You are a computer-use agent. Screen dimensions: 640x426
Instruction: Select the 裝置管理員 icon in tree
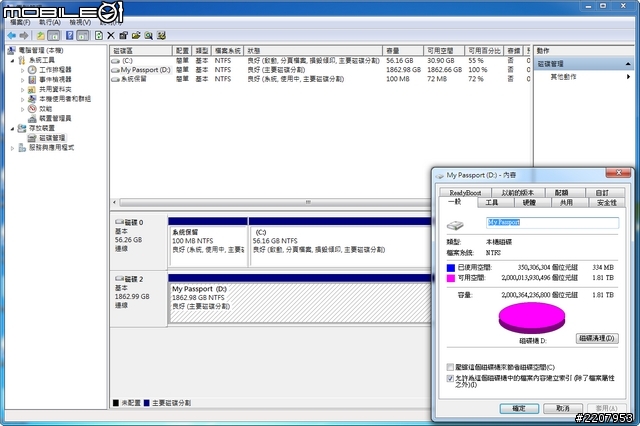32,118
